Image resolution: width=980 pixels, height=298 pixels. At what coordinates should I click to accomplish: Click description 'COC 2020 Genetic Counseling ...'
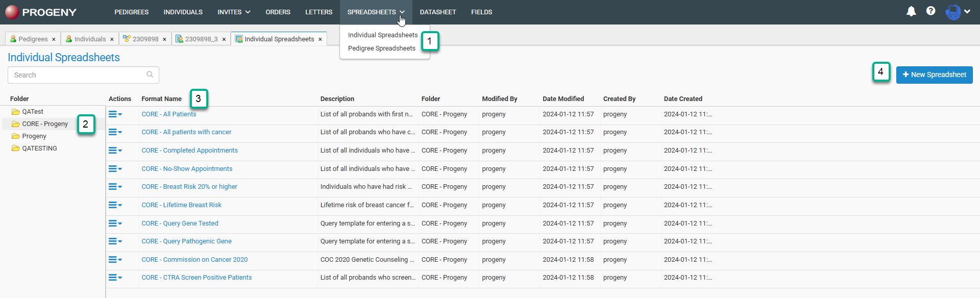point(367,260)
